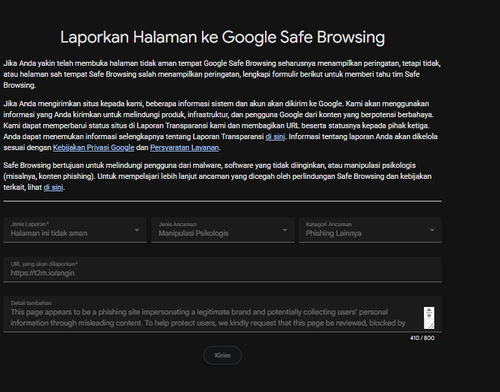Open the Jenis Laporan dropdown
500x392 pixels.
pyautogui.click(x=75, y=230)
